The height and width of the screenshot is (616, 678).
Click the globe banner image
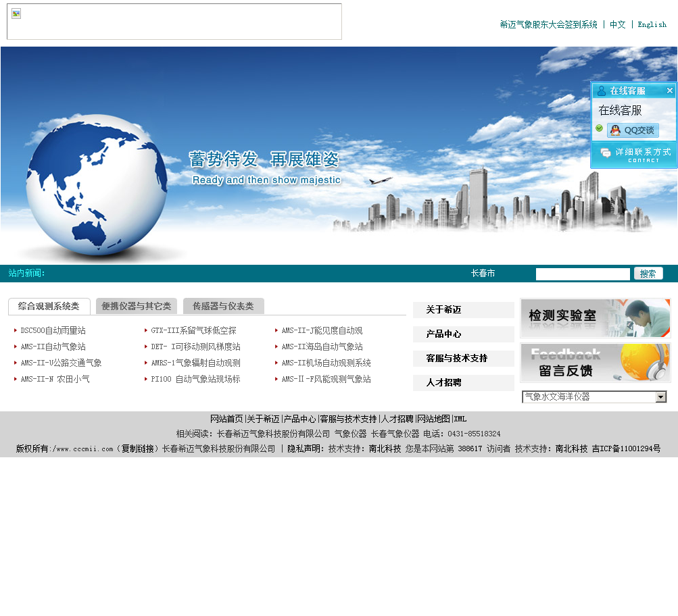pos(339,155)
